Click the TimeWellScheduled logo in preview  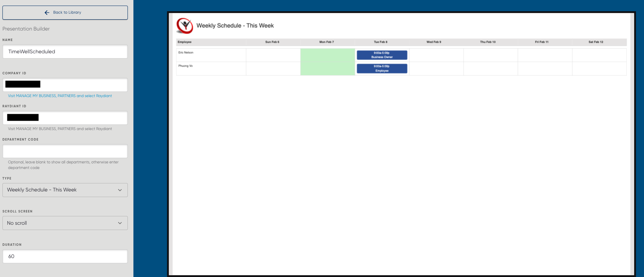pyautogui.click(x=185, y=26)
